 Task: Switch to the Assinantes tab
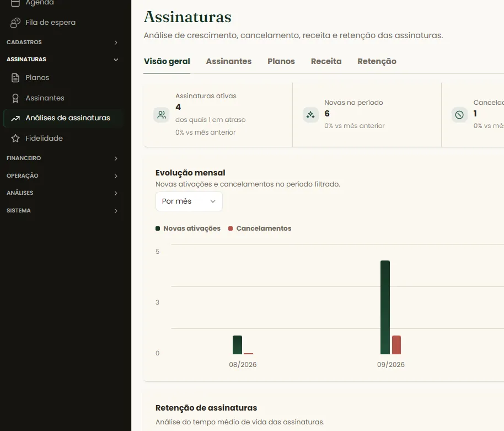(228, 61)
